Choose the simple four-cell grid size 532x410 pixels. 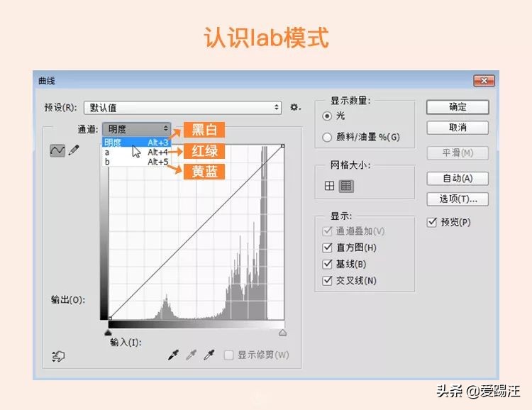click(329, 186)
